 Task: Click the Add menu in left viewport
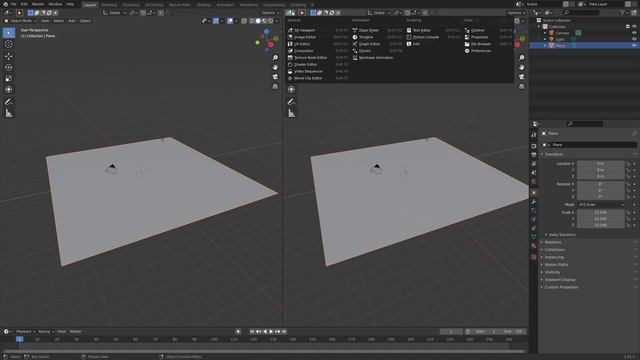(x=71, y=21)
